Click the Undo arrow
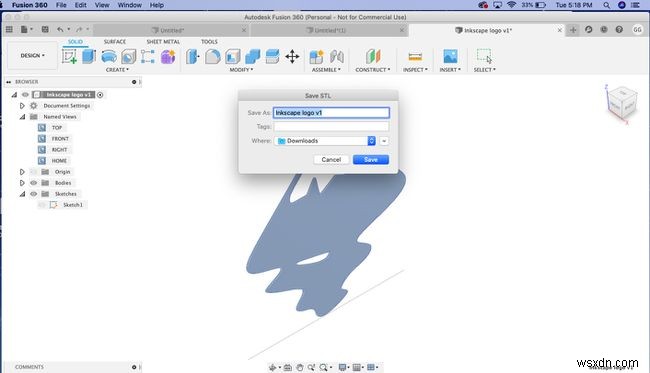 61,29
